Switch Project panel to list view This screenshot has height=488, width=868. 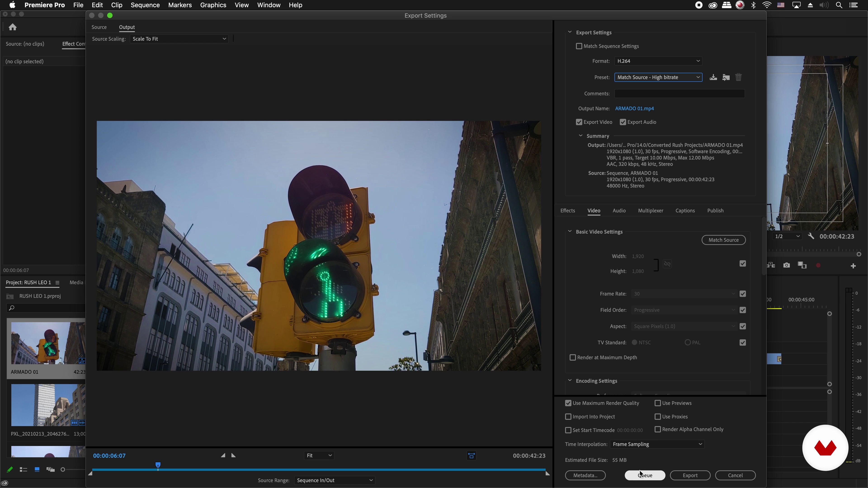[23, 469]
